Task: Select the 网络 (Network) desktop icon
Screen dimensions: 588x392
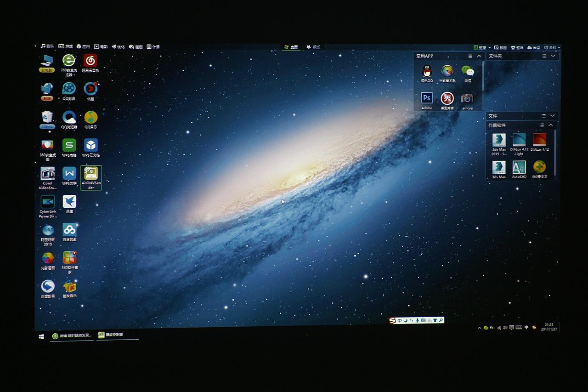Action: click(x=47, y=91)
